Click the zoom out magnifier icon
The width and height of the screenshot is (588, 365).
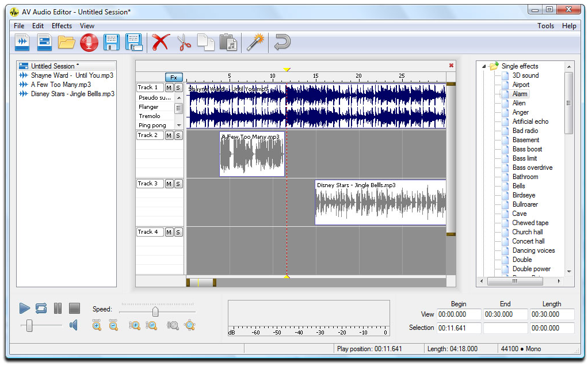(x=113, y=325)
